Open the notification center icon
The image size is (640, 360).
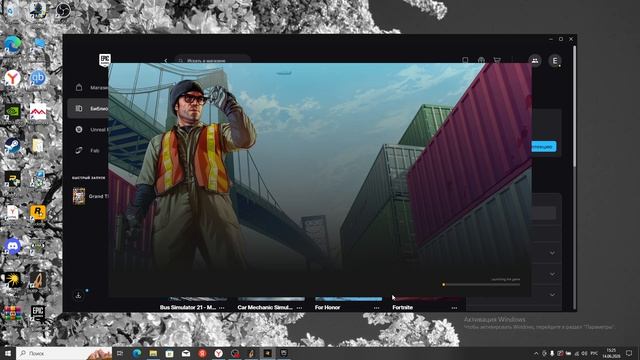[629, 353]
